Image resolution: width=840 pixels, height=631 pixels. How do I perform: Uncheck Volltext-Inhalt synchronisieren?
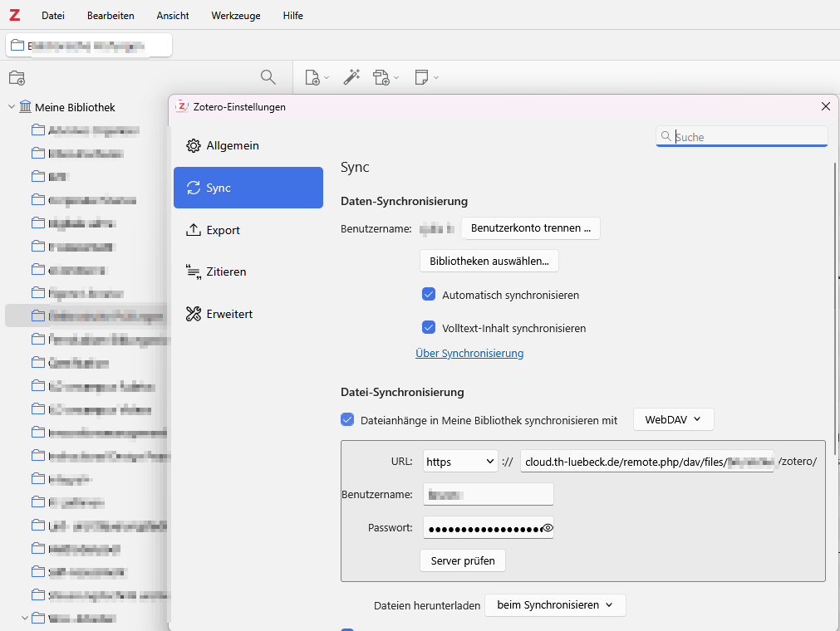tap(429, 328)
